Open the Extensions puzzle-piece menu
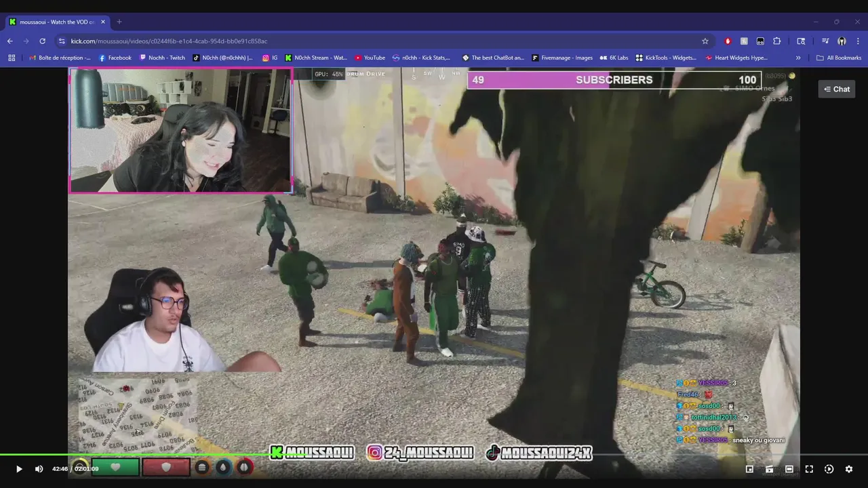Screen dimensions: 868x488 click(x=777, y=41)
